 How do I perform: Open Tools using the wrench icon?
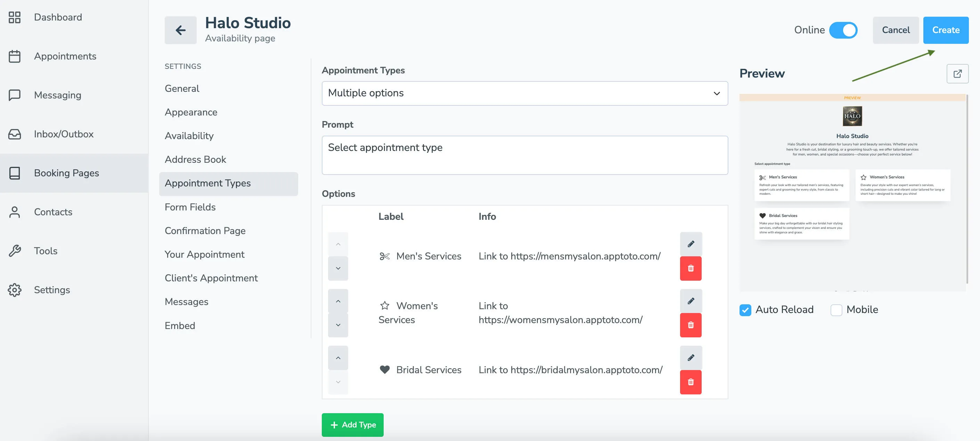coord(15,251)
